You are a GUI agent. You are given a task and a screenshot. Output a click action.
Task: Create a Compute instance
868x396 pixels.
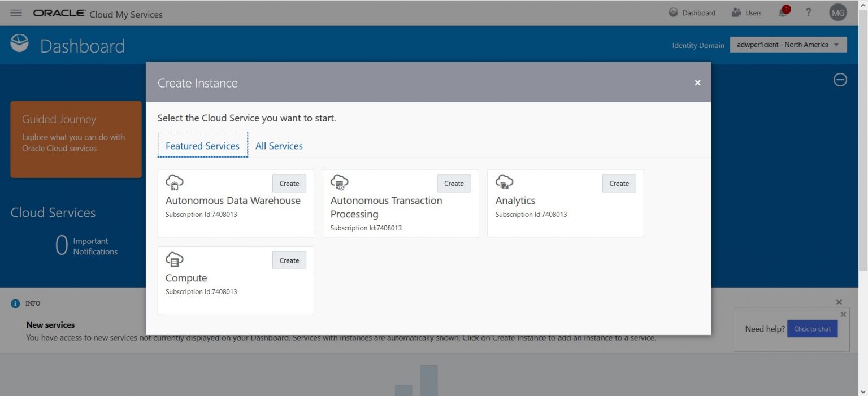pyautogui.click(x=289, y=260)
